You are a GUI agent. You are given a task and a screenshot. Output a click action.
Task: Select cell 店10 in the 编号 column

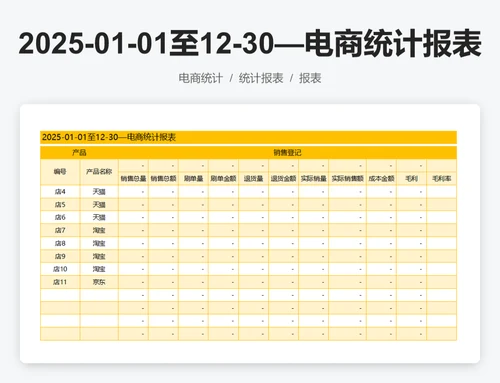click(x=60, y=269)
